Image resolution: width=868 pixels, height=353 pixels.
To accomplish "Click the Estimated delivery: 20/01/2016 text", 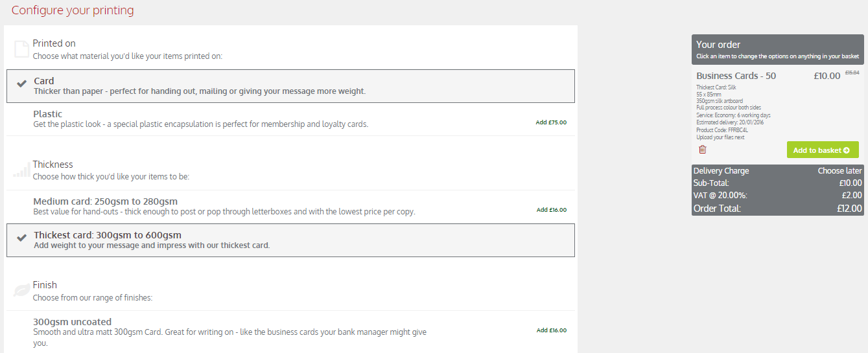I will click(730, 122).
